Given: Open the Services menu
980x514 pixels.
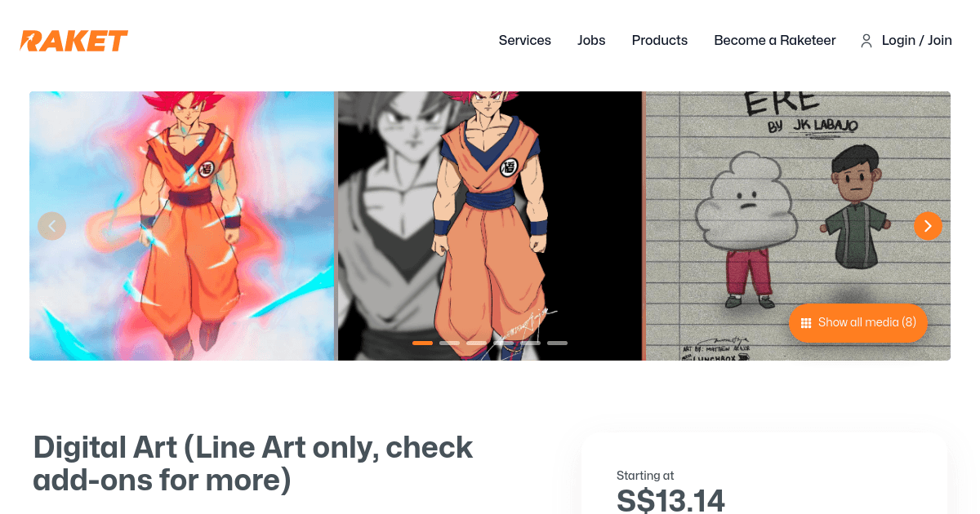Looking at the screenshot, I should coord(525,41).
